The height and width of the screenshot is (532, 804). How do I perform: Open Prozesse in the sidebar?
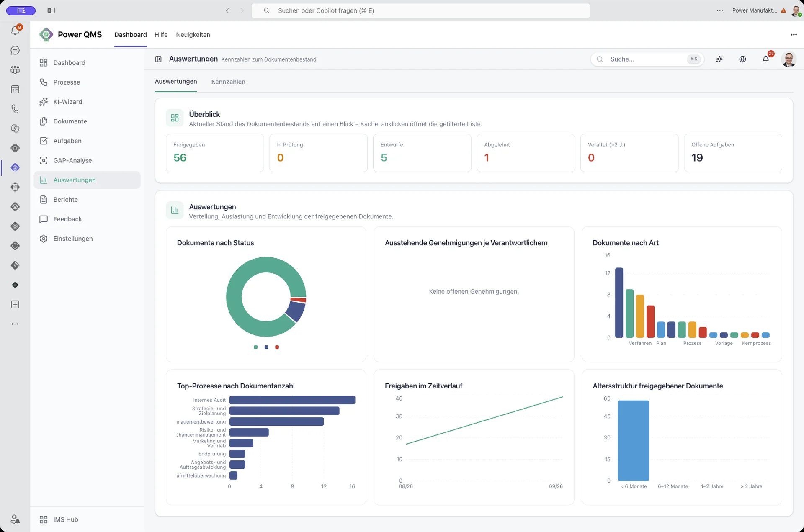(87, 82)
